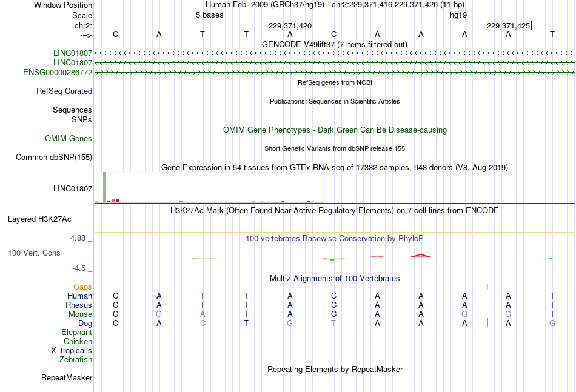Screen dimensions: 576x392
Task: Click Publications: Sequences in Scientific Articles title
Action: pos(335,101)
